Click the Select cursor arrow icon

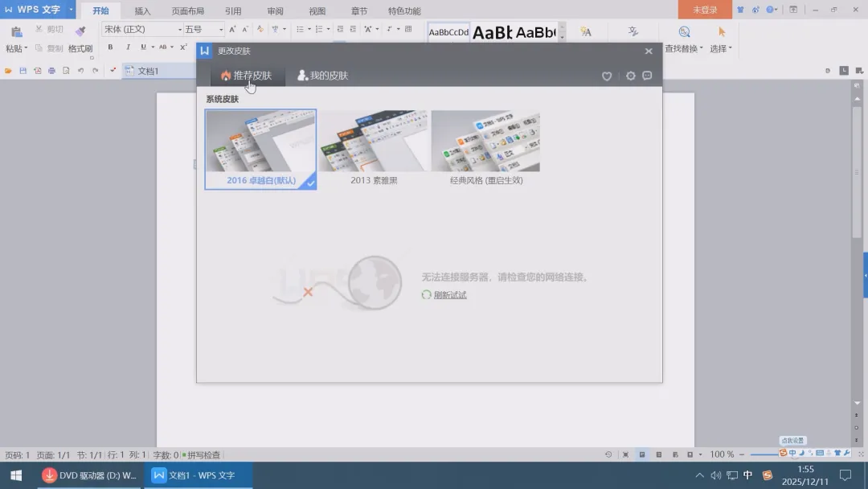tap(721, 32)
